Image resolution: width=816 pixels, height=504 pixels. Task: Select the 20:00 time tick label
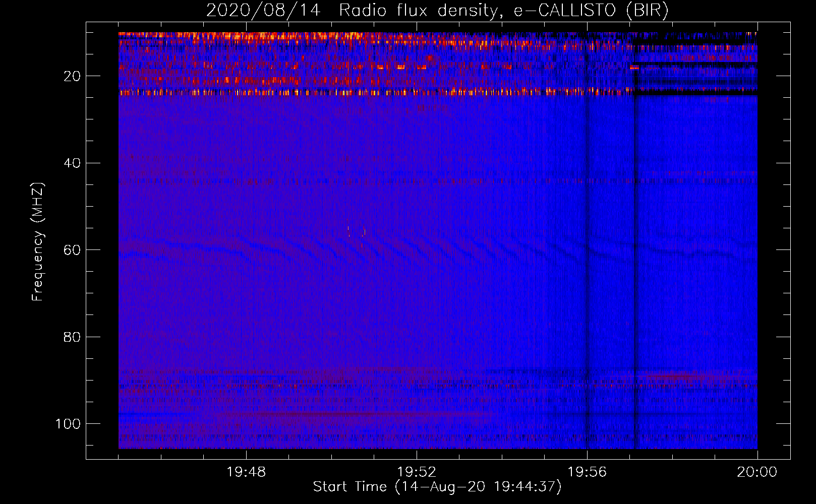757,472
